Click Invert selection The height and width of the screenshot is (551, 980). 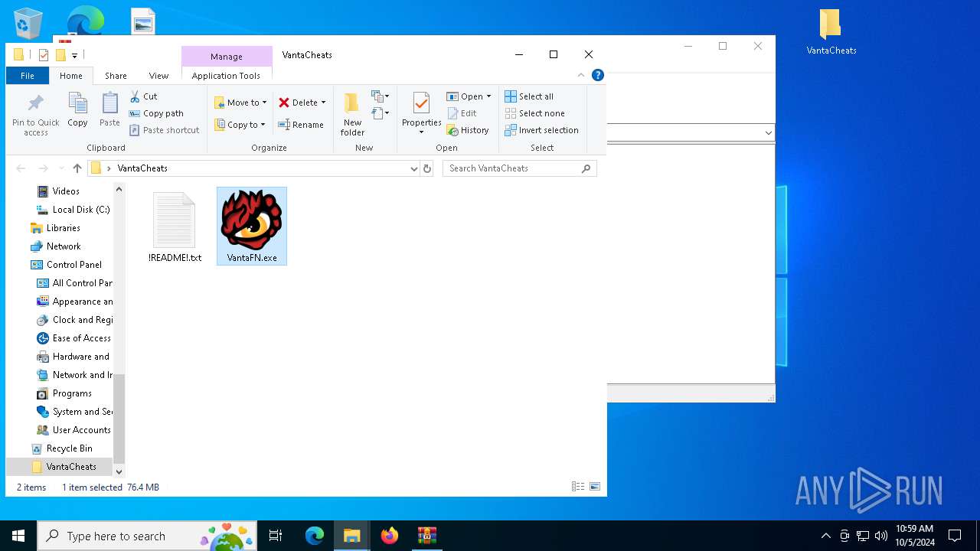(x=541, y=130)
